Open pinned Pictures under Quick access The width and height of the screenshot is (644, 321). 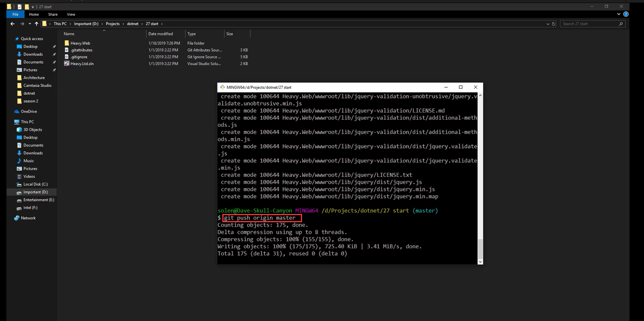coord(30,70)
